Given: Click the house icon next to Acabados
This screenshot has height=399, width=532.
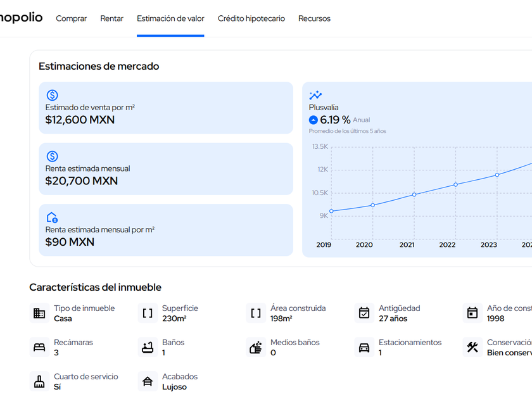Looking at the screenshot, I should coord(148,381).
